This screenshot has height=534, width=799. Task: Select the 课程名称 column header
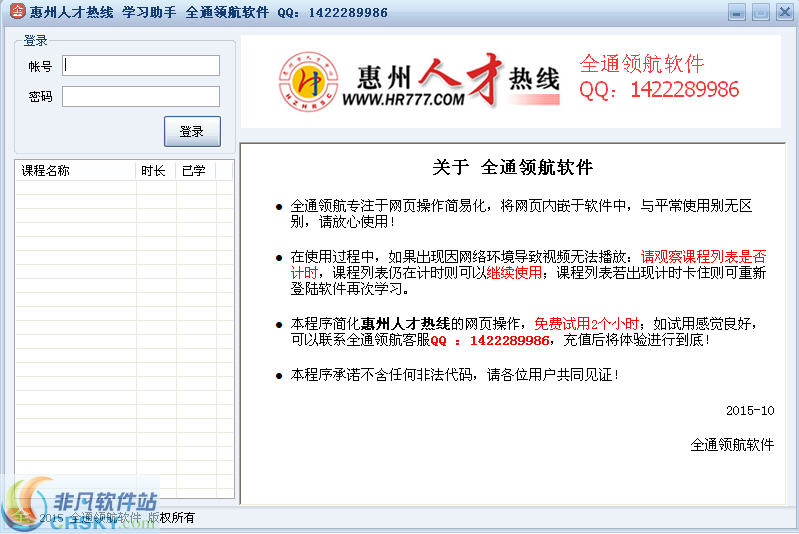coord(76,171)
